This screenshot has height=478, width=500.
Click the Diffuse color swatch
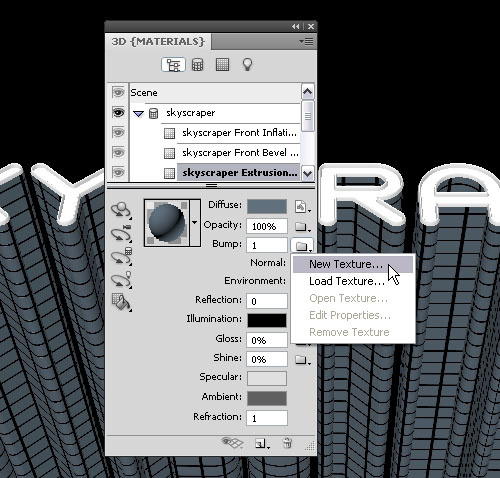click(267, 207)
